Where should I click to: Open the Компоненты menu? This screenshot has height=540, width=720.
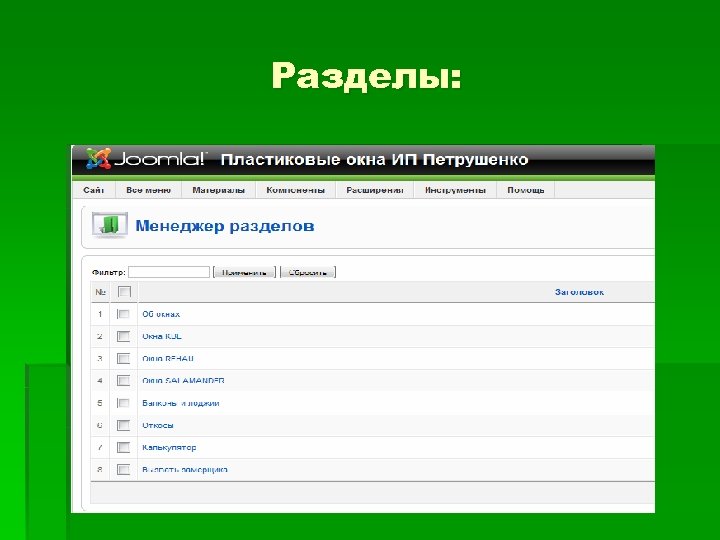[x=295, y=190]
